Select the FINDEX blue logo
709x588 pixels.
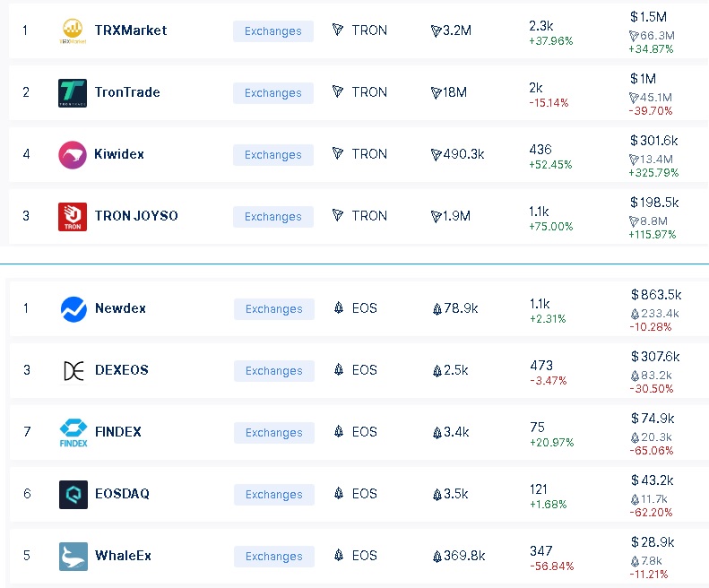click(73, 433)
